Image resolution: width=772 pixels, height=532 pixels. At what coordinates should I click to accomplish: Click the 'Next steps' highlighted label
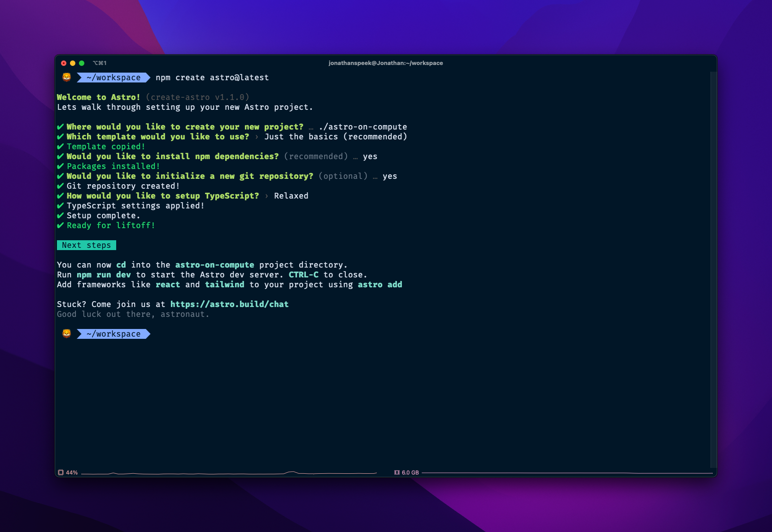coord(87,245)
